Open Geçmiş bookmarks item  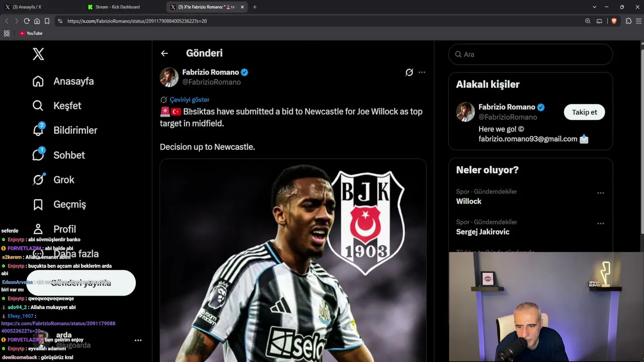click(x=59, y=204)
